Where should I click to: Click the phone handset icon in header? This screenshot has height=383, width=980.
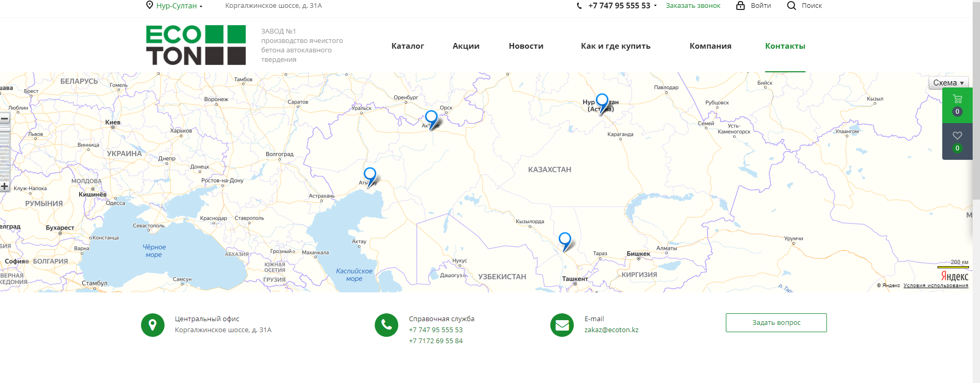click(579, 6)
